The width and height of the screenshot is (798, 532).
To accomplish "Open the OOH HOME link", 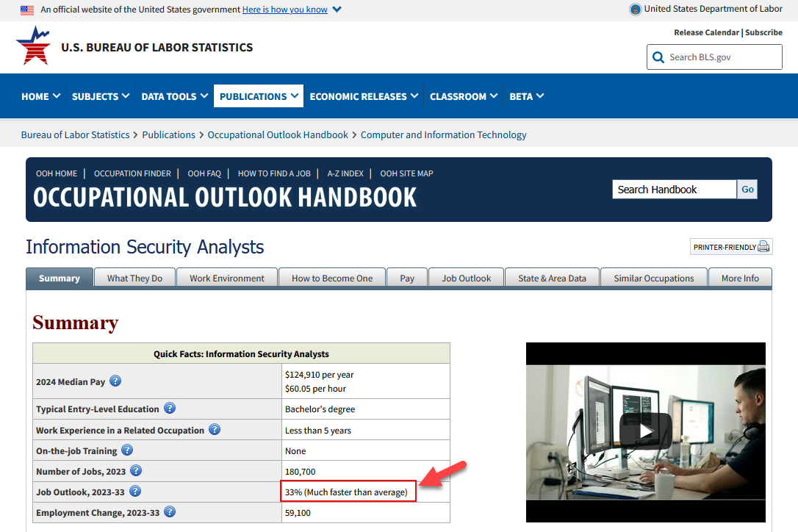I will (57, 173).
